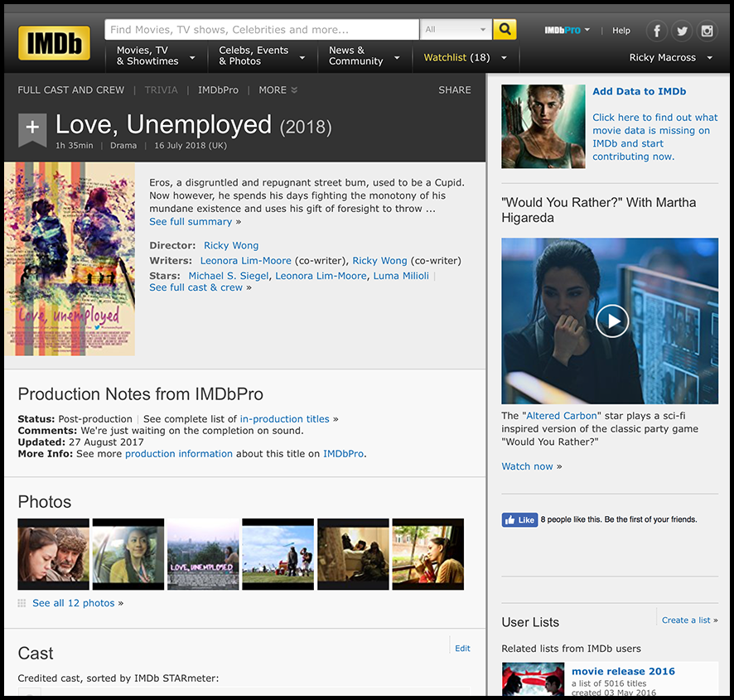This screenshot has width=734, height=700.
Task: Open writer Leonora Lim-Moore's page
Action: pos(246,260)
